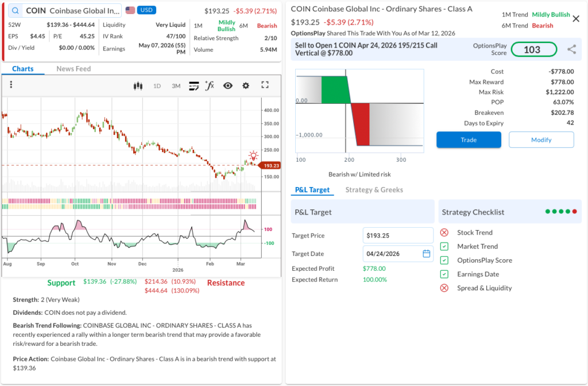Click the search magnifier icon beside COIN
The width and height of the screenshot is (588, 386).
point(15,11)
